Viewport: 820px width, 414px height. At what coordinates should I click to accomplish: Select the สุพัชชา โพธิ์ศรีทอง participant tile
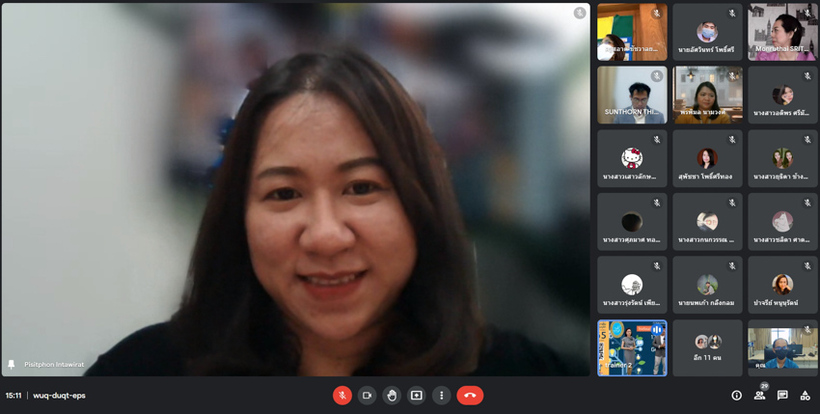[x=707, y=158]
